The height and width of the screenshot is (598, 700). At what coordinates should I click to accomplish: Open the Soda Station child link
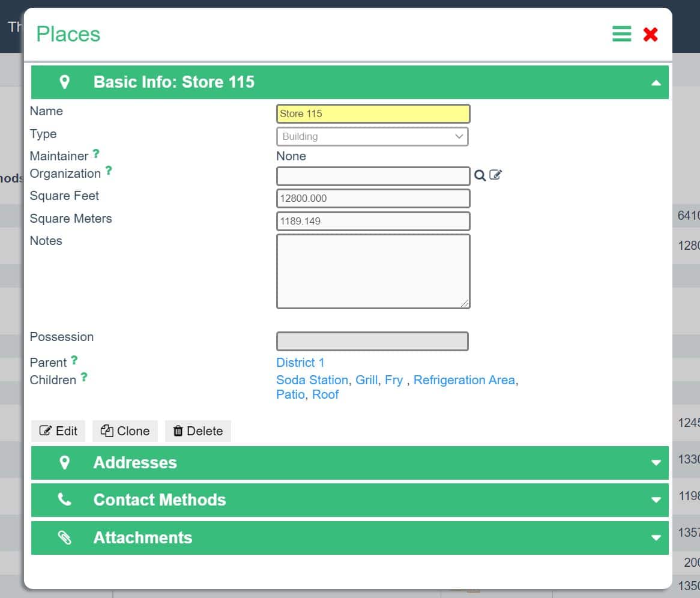pyautogui.click(x=312, y=380)
